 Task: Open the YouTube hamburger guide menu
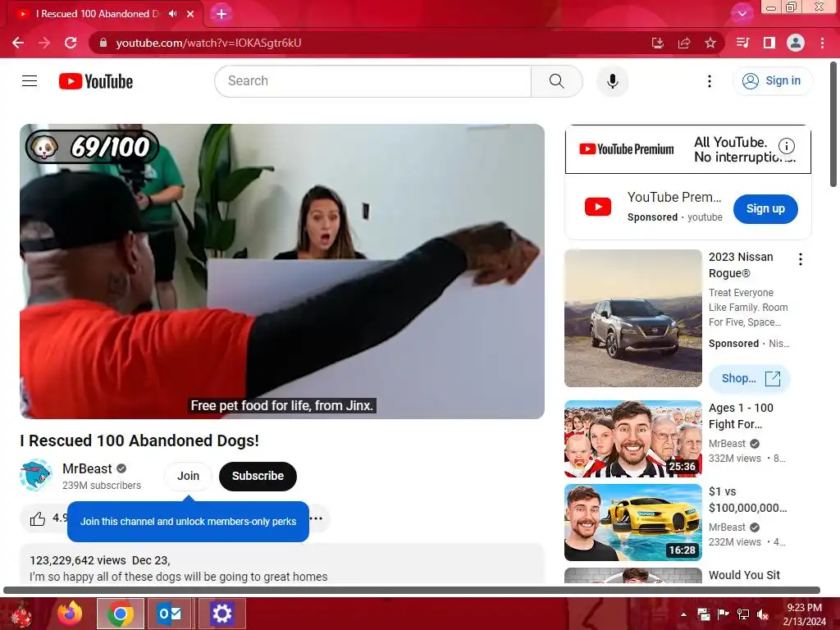coord(30,81)
